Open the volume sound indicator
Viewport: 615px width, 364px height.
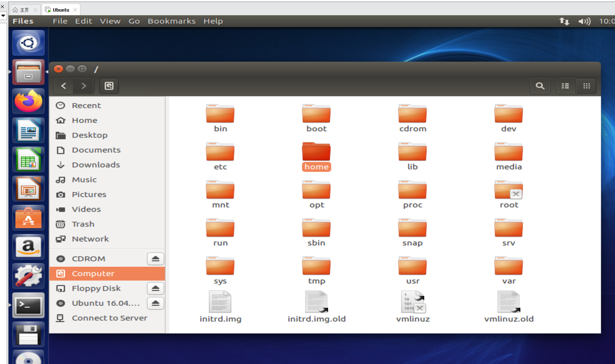(584, 21)
